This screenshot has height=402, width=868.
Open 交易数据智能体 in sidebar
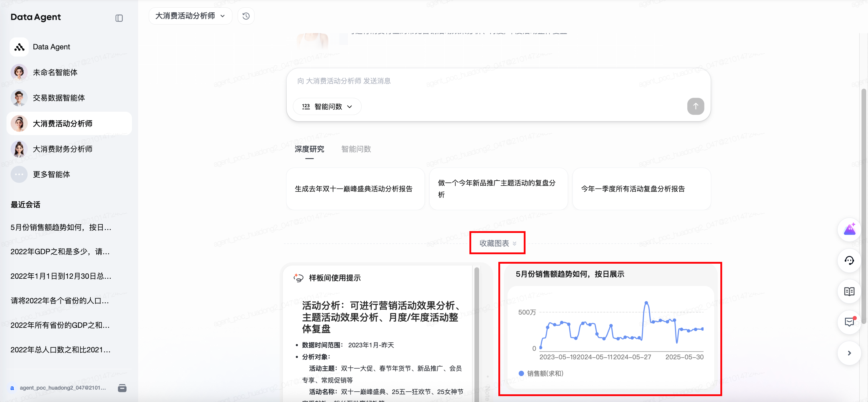pos(59,98)
